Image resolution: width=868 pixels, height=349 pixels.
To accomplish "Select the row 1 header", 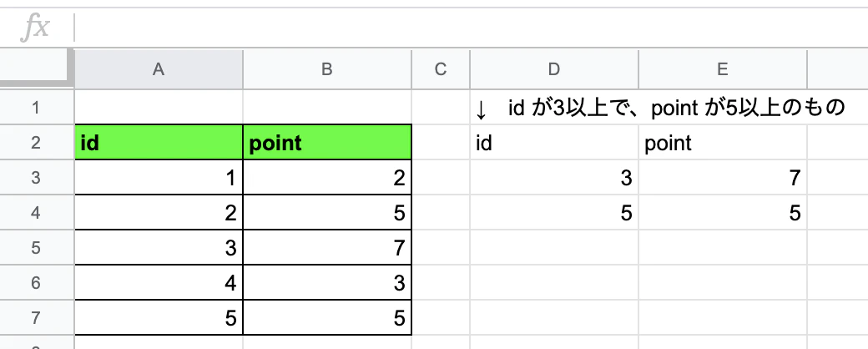I will click(37, 108).
